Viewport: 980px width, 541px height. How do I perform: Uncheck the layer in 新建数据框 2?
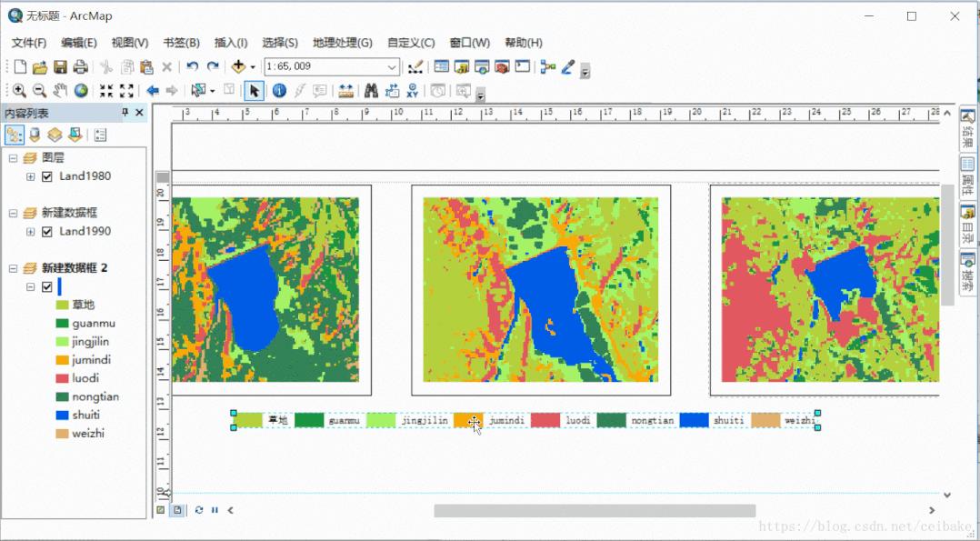click(46, 286)
